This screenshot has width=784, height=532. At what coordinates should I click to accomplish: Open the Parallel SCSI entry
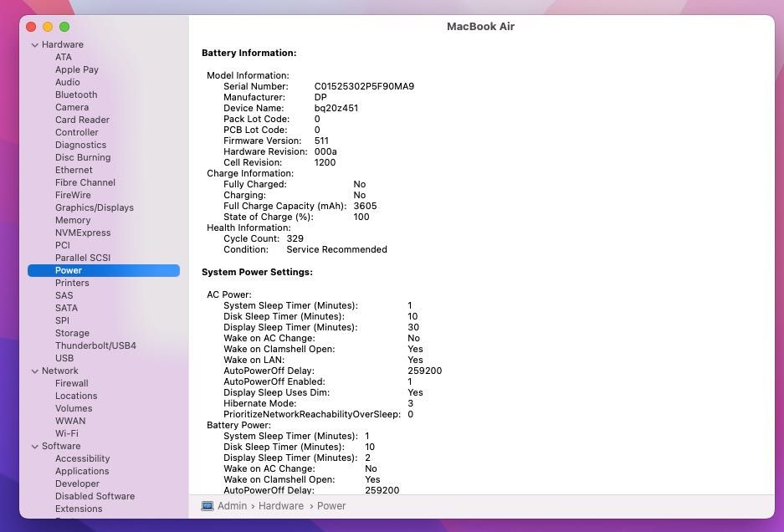(x=83, y=258)
